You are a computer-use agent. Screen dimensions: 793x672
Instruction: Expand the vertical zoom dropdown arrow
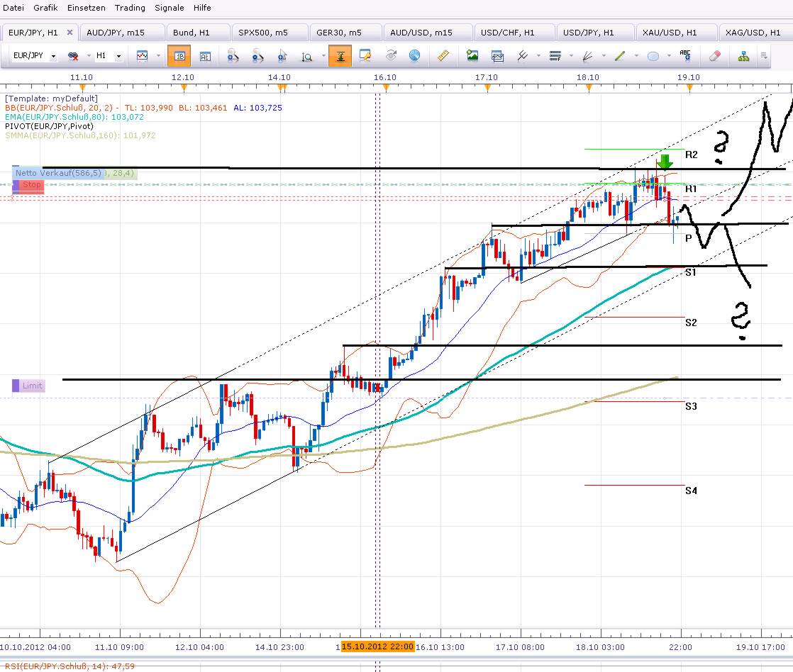coord(323,56)
